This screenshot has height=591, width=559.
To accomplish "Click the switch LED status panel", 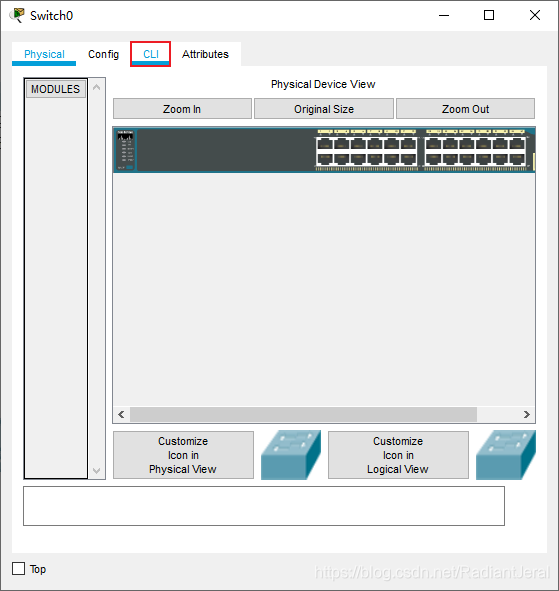I will tap(126, 150).
